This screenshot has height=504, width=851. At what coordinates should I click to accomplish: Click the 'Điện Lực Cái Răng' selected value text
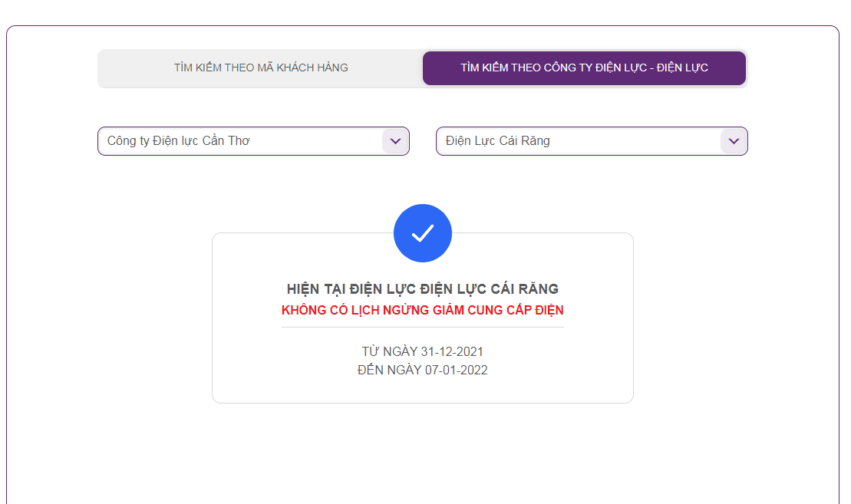pyautogui.click(x=498, y=141)
